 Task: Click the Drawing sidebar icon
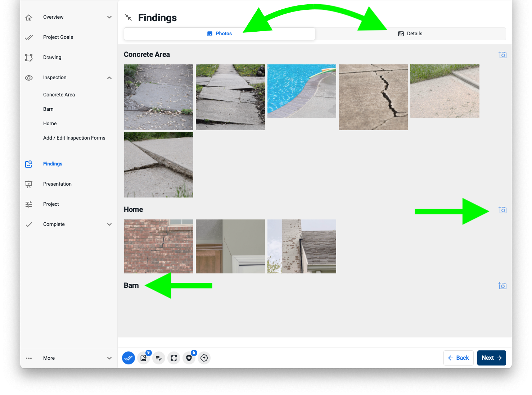pos(29,58)
